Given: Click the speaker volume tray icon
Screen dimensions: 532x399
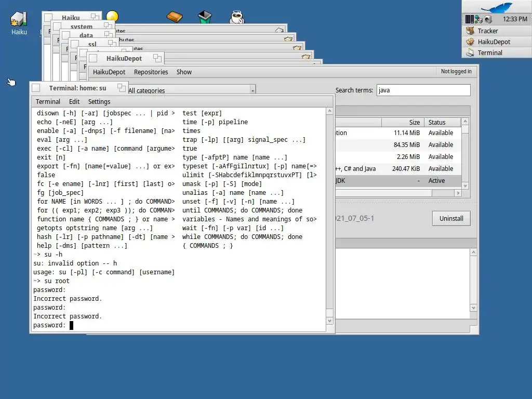Looking at the screenshot, I should tap(488, 19).
